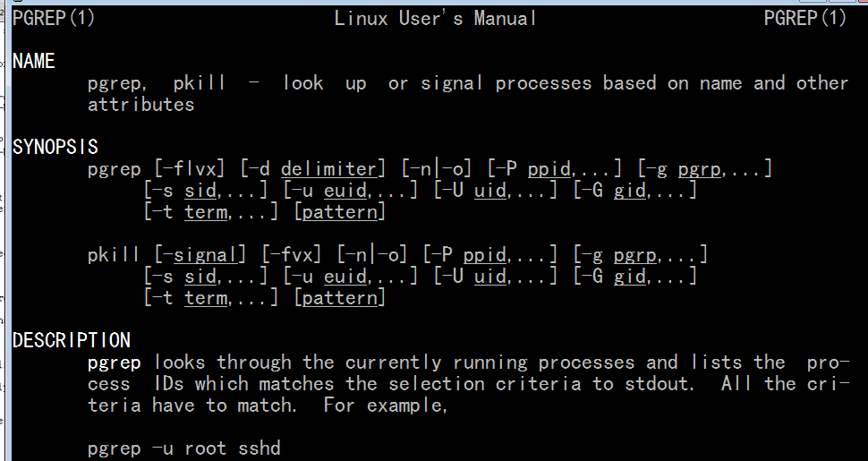This screenshot has width=868, height=461.
Task: Click the DESCRIPTION section heading
Action: 72,340
